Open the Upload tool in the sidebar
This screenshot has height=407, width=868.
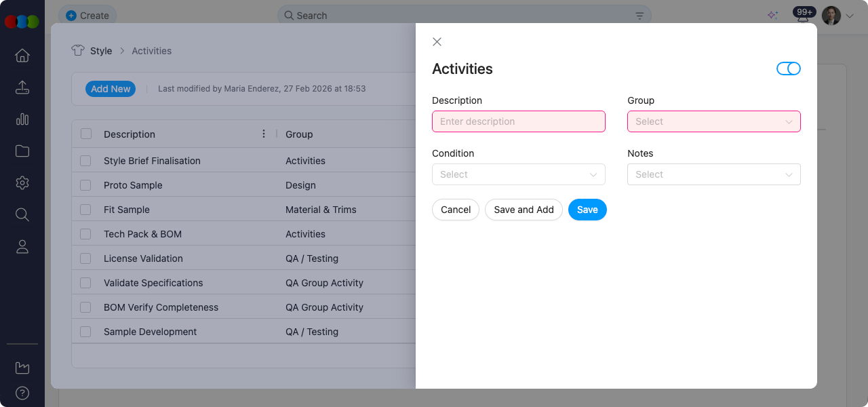[x=22, y=87]
